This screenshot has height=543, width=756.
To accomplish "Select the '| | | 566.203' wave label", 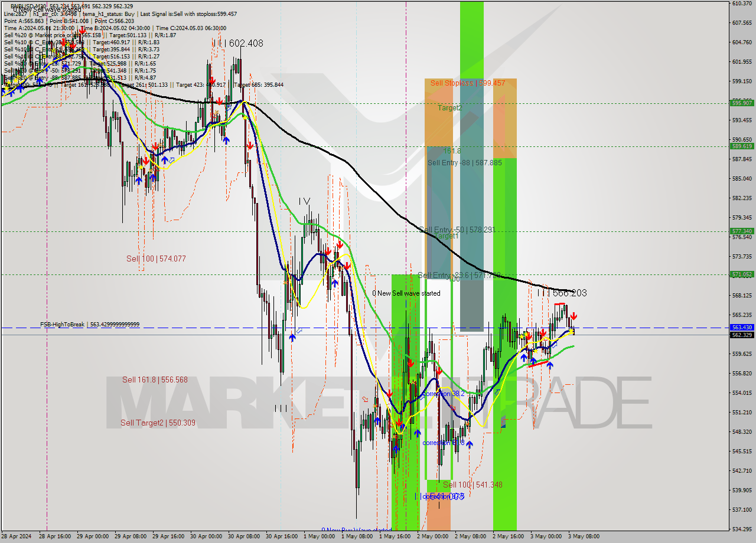I will coord(562,293).
